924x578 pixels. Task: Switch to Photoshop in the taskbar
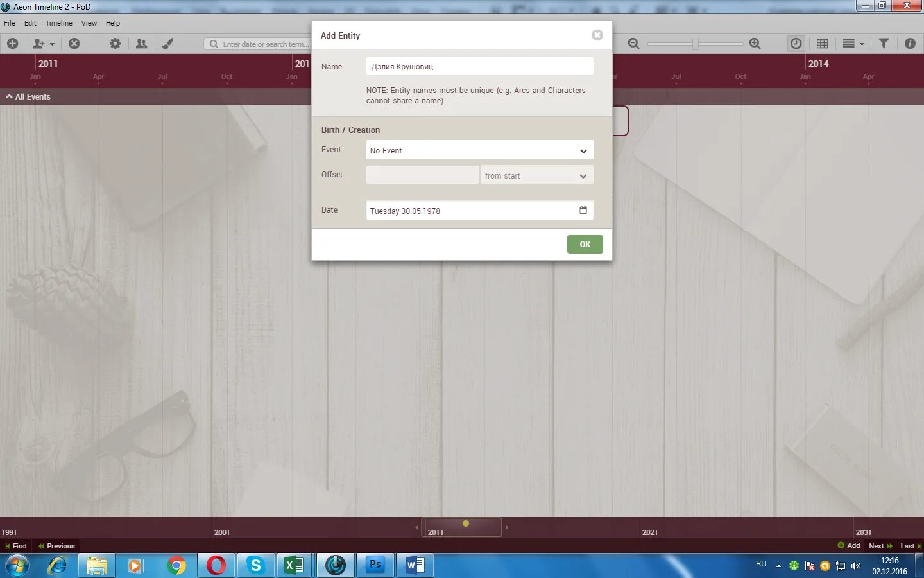(x=375, y=566)
